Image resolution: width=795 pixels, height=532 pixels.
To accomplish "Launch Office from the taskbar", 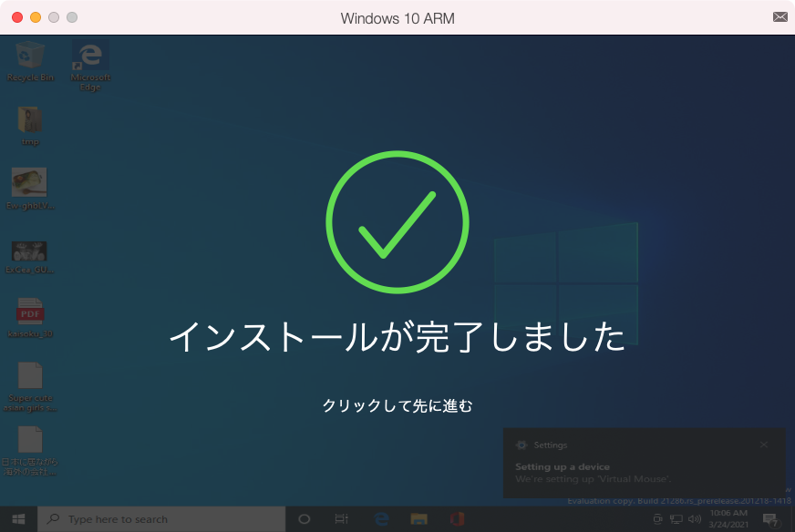I will pos(457,519).
